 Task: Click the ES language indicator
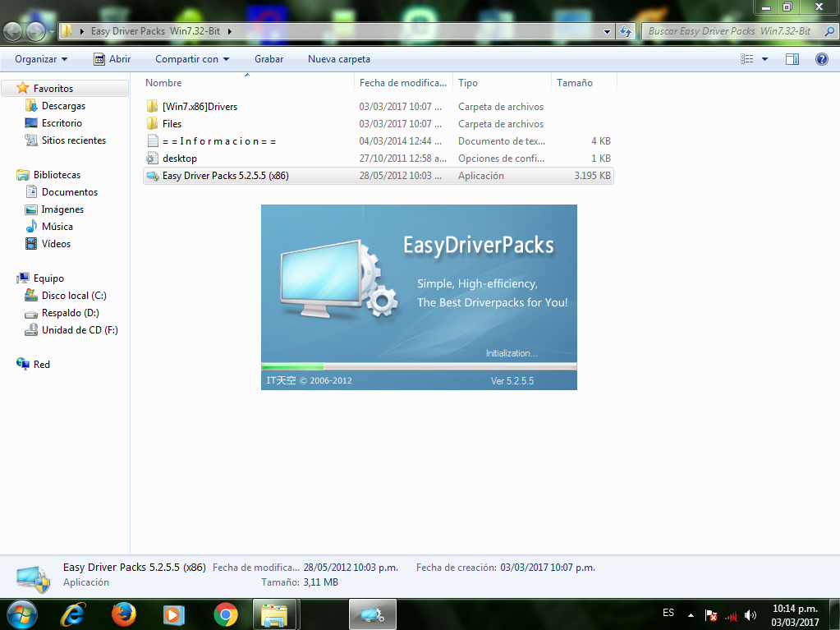coord(668,612)
